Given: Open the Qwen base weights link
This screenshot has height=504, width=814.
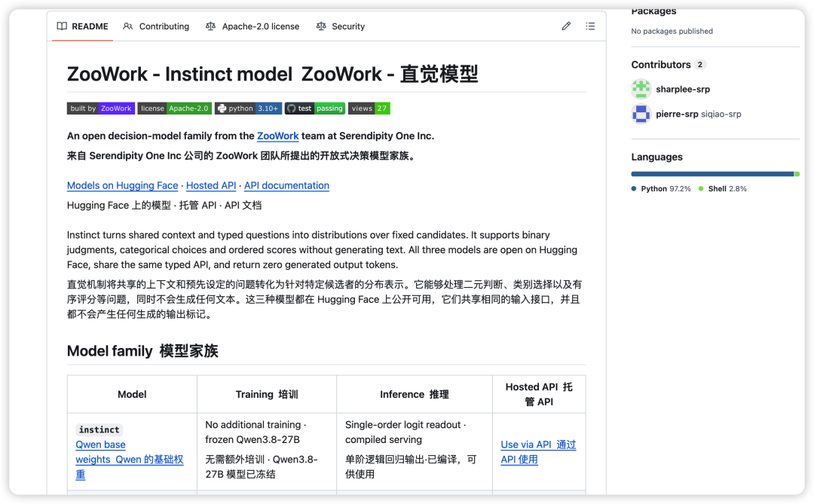Looking at the screenshot, I should [x=130, y=460].
